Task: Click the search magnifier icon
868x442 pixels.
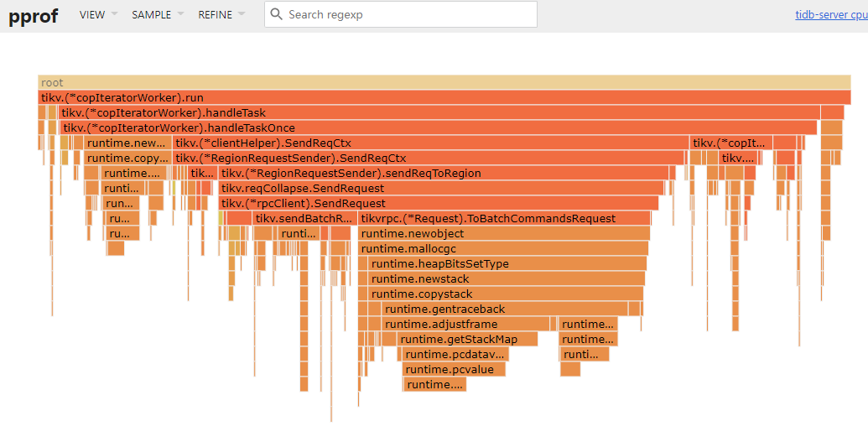Action: tap(277, 14)
